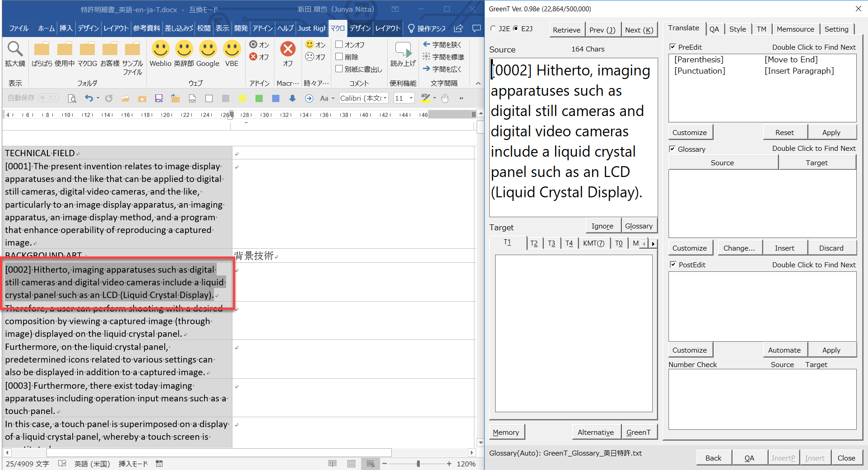Click the print preview icon in quick toolbar
The width and height of the screenshot is (868, 470).
pyautogui.click(x=72, y=98)
